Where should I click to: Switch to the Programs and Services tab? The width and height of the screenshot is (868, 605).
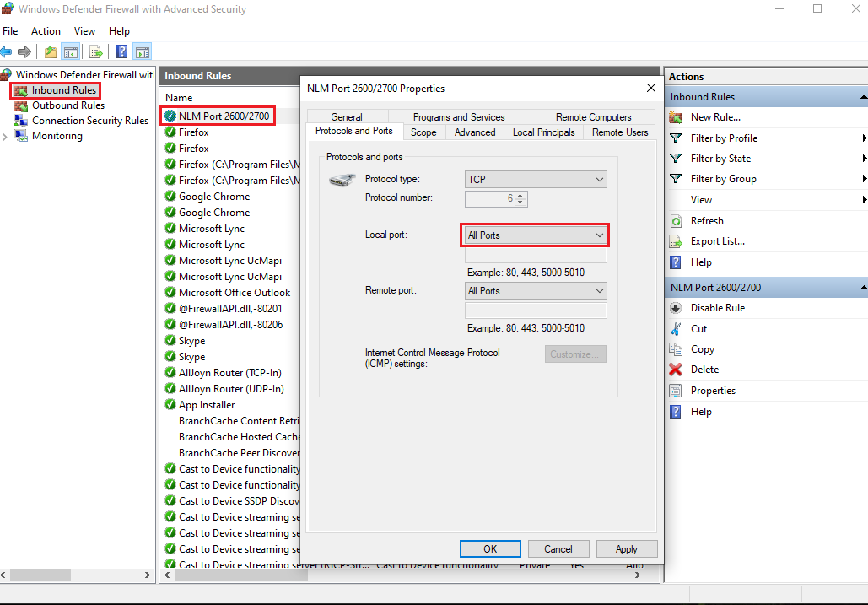(x=459, y=116)
